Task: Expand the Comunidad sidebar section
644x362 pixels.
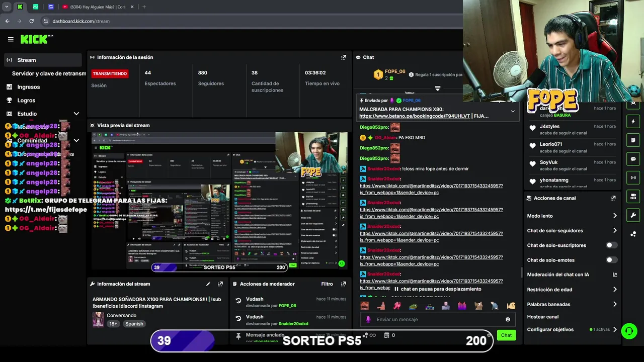Action: pos(76,141)
